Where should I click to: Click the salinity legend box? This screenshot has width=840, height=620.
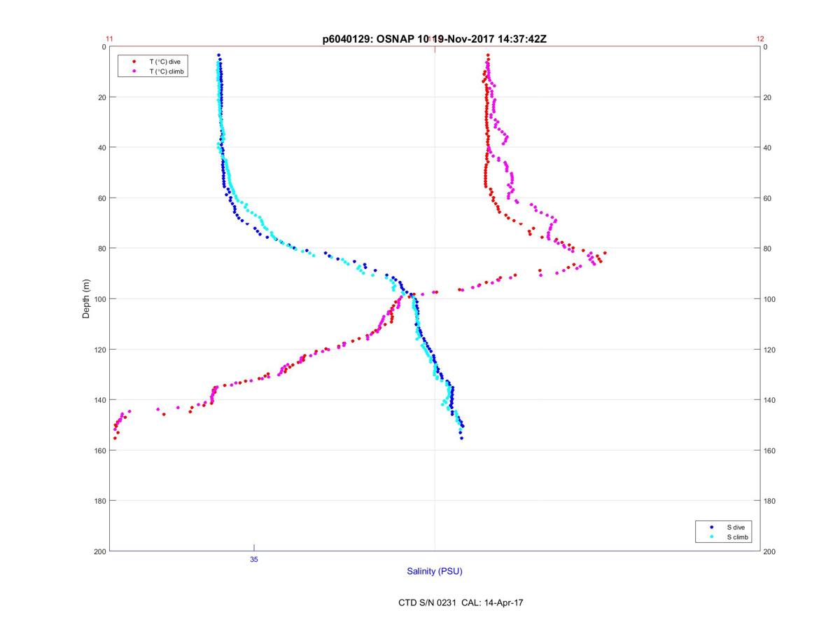[724, 532]
